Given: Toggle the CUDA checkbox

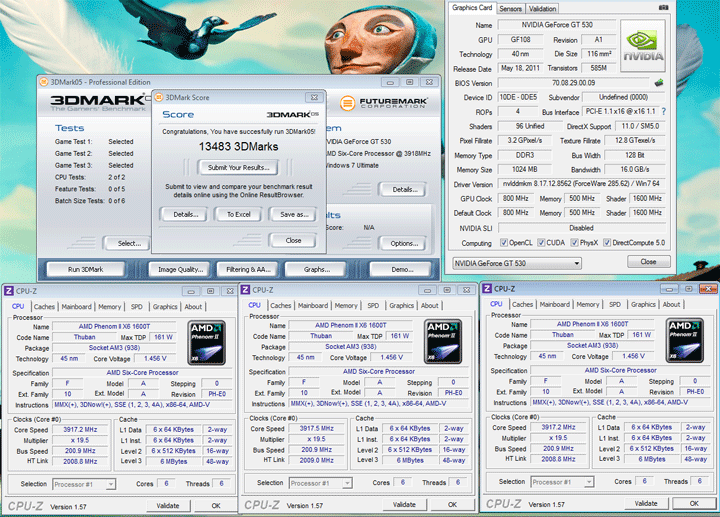Looking at the screenshot, I should coord(541,242).
